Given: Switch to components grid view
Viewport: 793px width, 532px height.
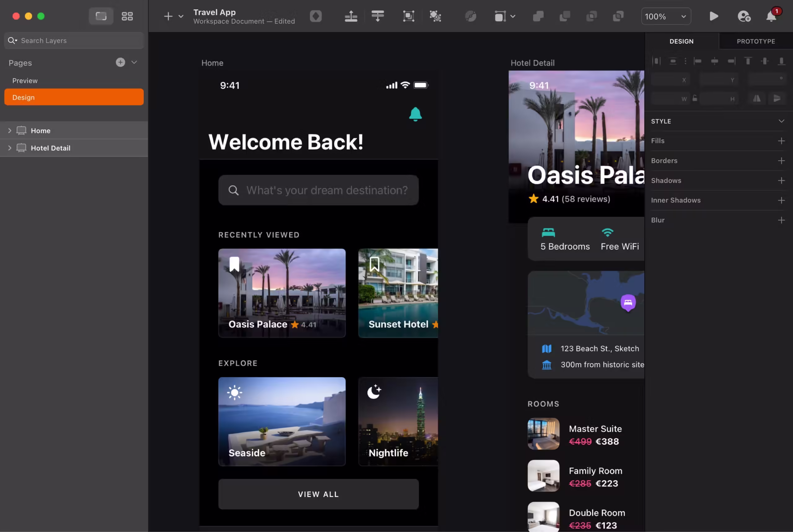Looking at the screenshot, I should pyautogui.click(x=127, y=16).
